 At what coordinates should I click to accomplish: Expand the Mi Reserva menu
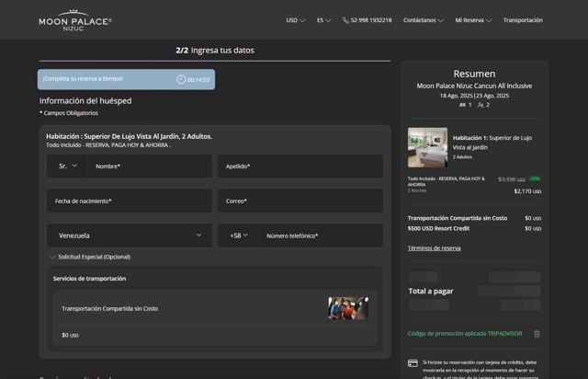pyautogui.click(x=473, y=20)
